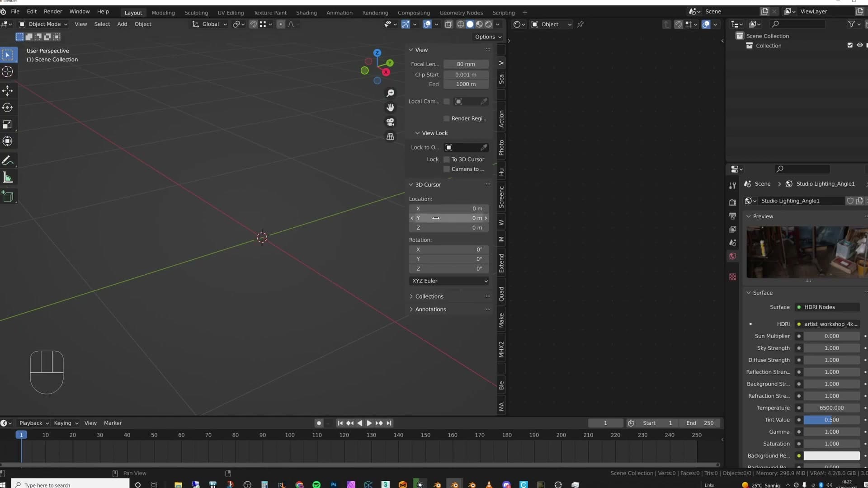Screen dimensions: 868x488
Task: Click the HDRI Nodes surface button
Action: point(827,307)
